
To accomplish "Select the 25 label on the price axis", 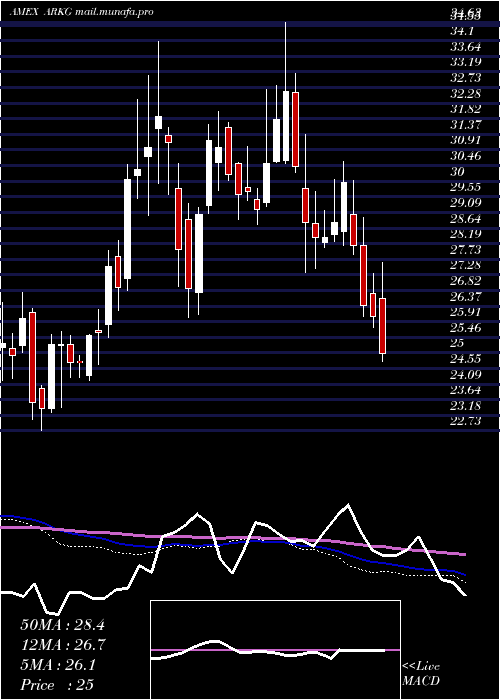I will pyautogui.click(x=458, y=343).
